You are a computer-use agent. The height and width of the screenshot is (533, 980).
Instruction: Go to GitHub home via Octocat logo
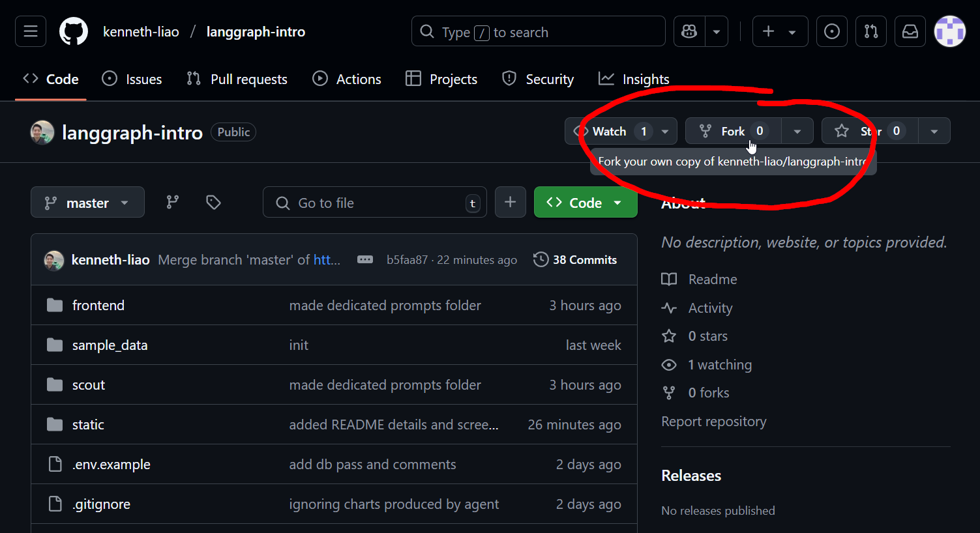coord(74,31)
